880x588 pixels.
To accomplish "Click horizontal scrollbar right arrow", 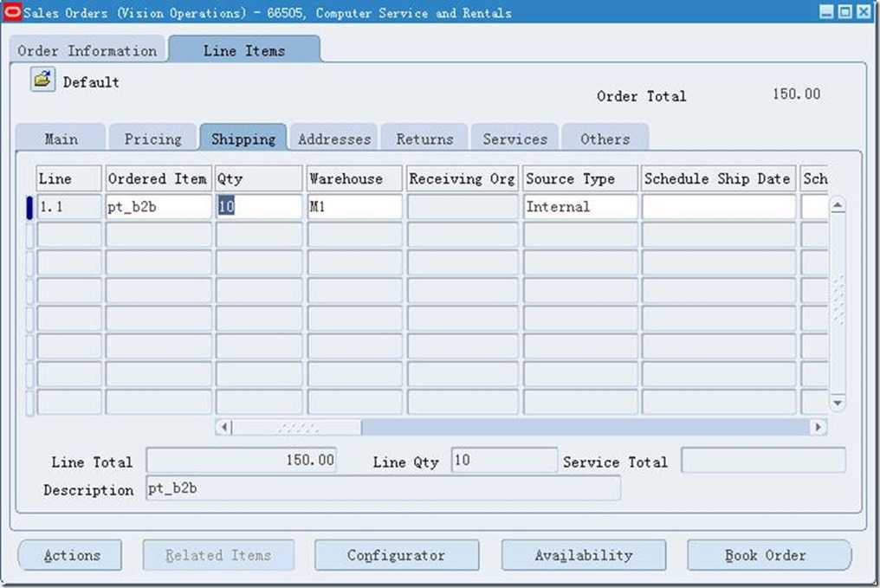I will coord(817,427).
